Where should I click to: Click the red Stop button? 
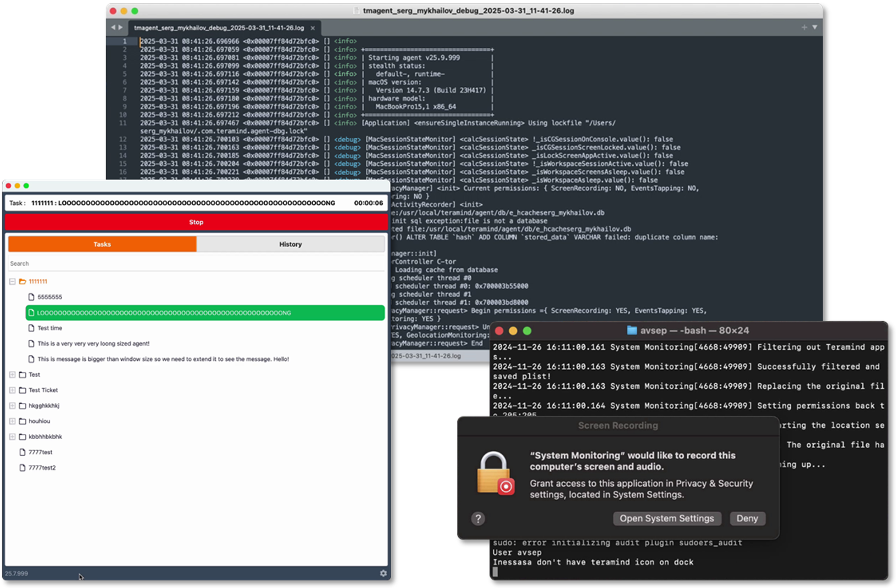click(196, 222)
